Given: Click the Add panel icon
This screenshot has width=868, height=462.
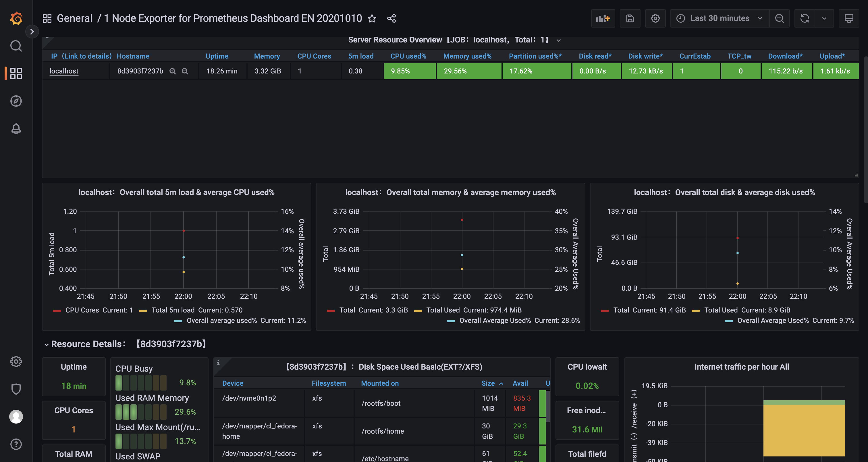Looking at the screenshot, I should coord(603,18).
